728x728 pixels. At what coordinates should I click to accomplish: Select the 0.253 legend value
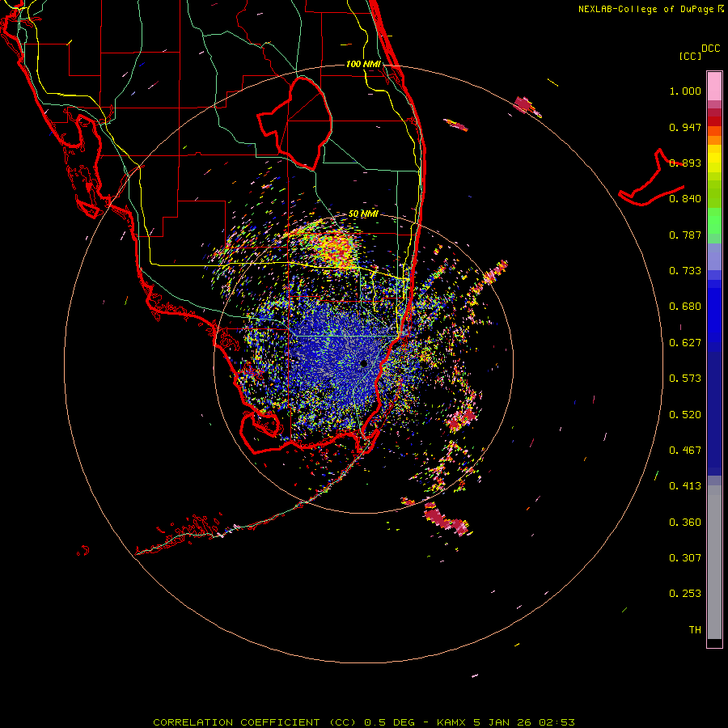tap(685, 594)
